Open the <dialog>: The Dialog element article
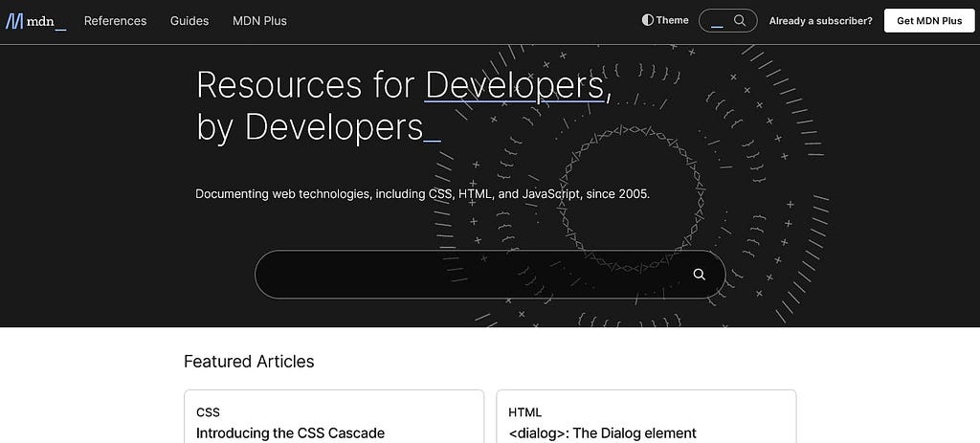 pyautogui.click(x=603, y=433)
